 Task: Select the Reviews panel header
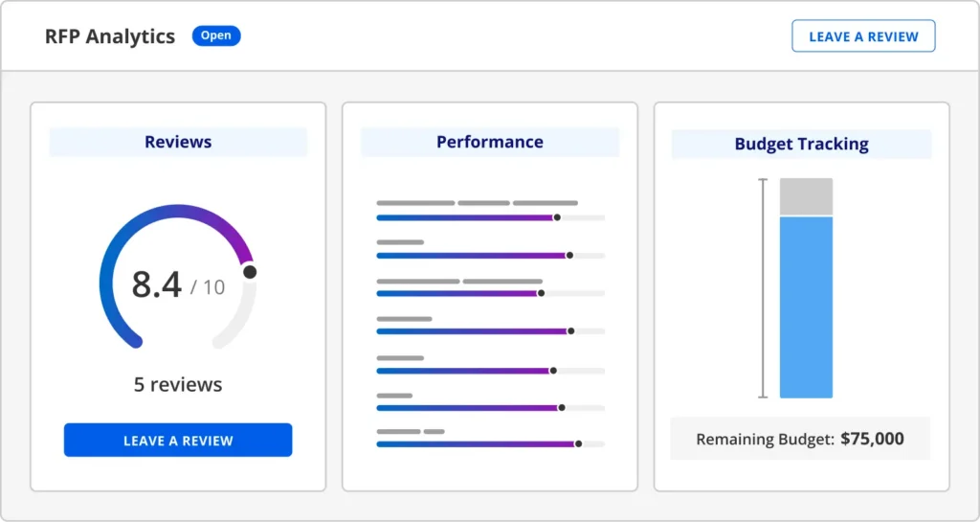[x=178, y=142]
